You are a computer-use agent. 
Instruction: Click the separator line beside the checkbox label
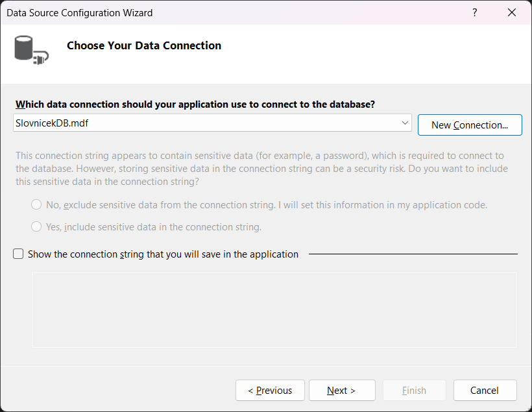pyautogui.click(x=413, y=254)
